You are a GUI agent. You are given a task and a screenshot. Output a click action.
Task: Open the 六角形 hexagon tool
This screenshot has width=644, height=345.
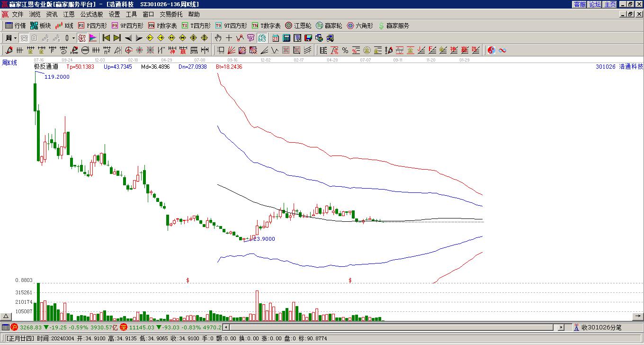[x=360, y=26]
